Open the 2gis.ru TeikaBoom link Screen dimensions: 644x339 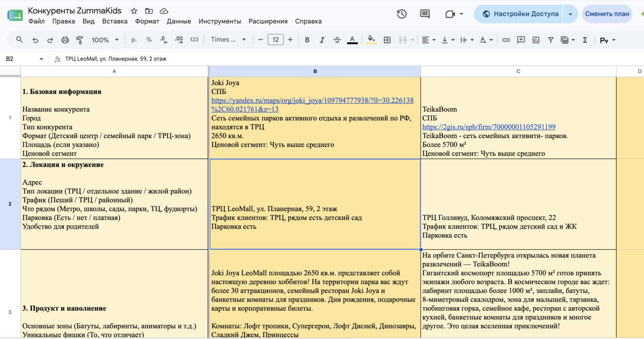click(x=489, y=127)
